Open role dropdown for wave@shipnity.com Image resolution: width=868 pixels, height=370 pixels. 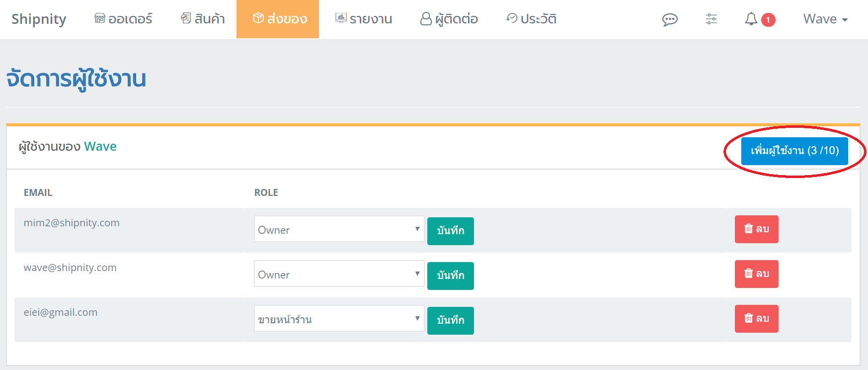pos(339,274)
